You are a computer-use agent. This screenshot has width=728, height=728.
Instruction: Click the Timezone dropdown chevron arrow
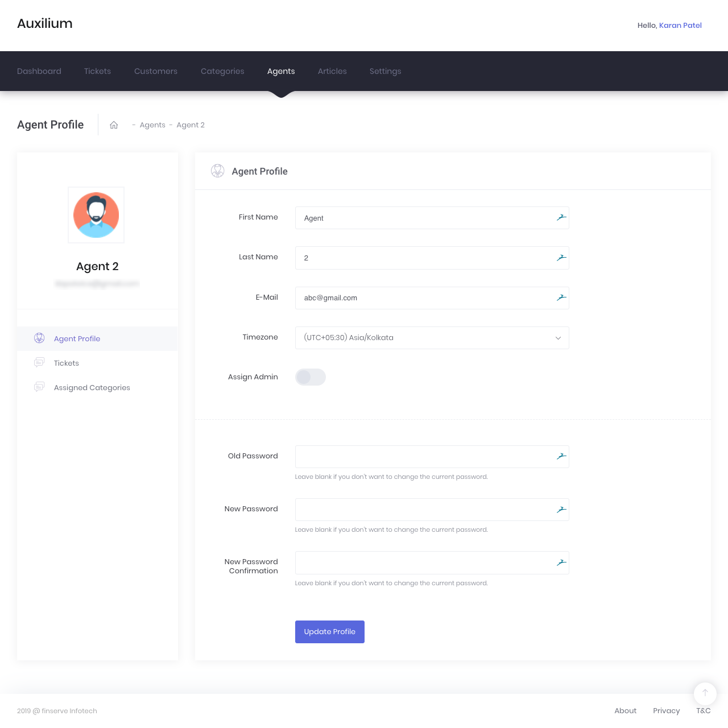(x=558, y=338)
